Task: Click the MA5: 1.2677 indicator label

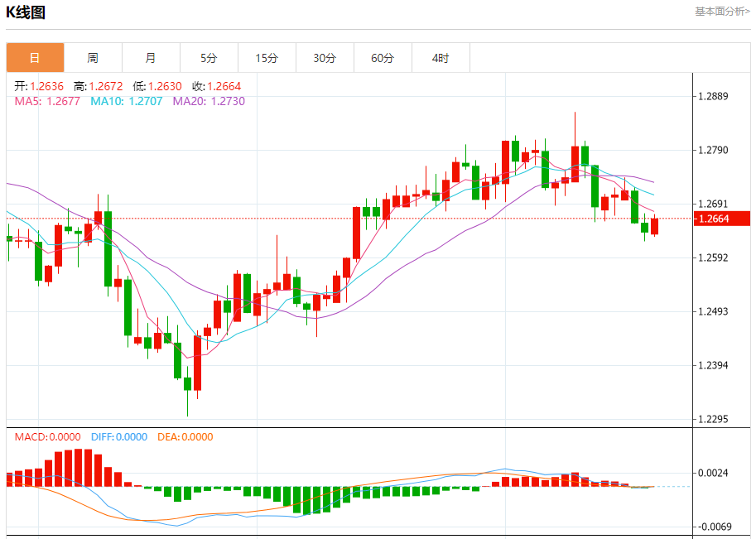Action: (x=47, y=101)
